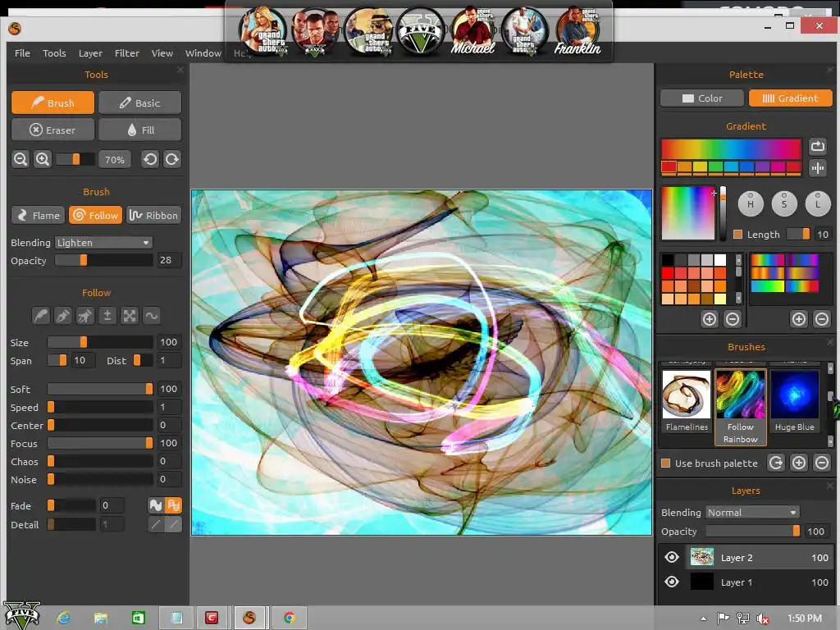Click the wave icon in Follow options
This screenshot has width=840, height=630.
coord(152,316)
